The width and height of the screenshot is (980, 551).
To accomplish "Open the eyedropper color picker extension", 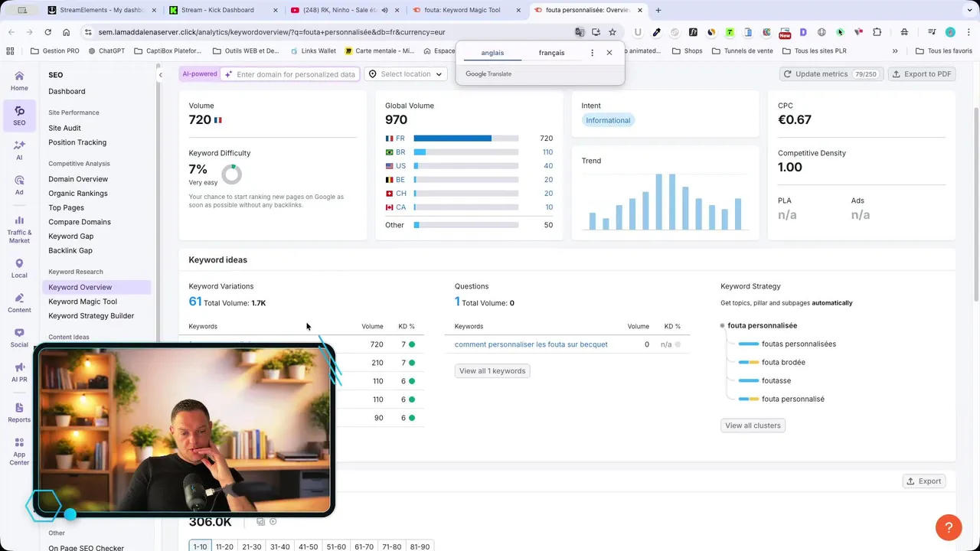I will click(x=656, y=32).
